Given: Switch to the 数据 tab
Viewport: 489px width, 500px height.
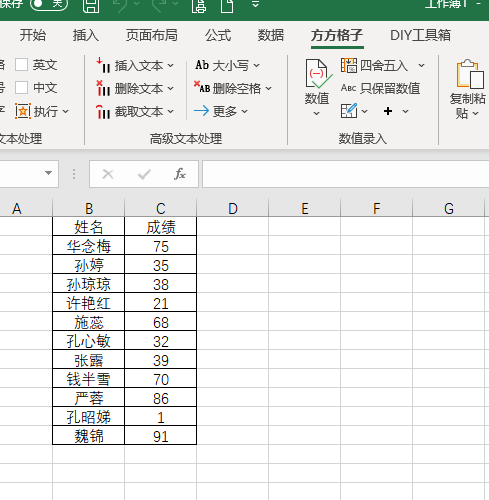Looking at the screenshot, I should 271,35.
